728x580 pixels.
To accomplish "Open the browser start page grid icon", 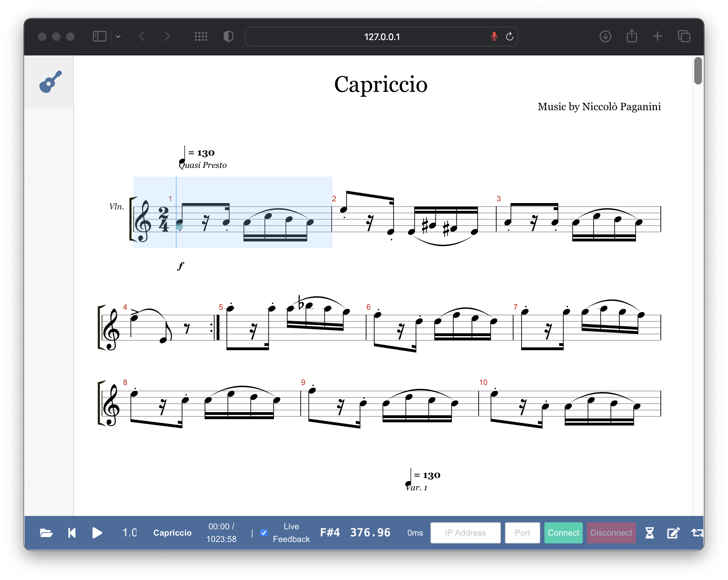I will click(x=201, y=36).
